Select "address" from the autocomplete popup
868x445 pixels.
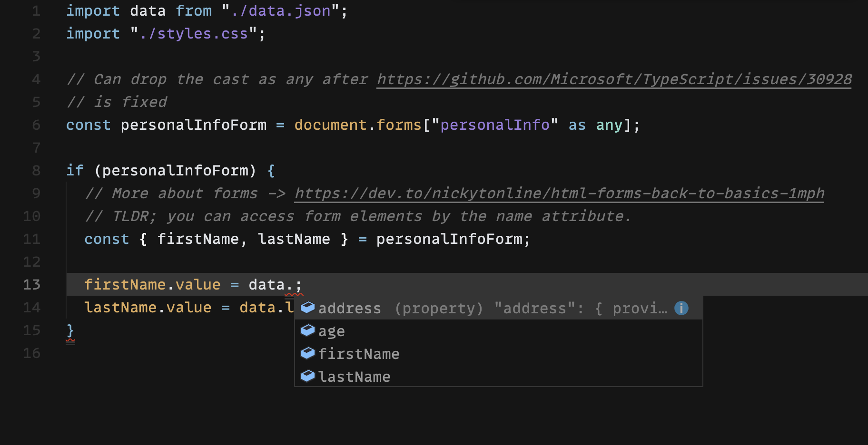pyautogui.click(x=350, y=308)
